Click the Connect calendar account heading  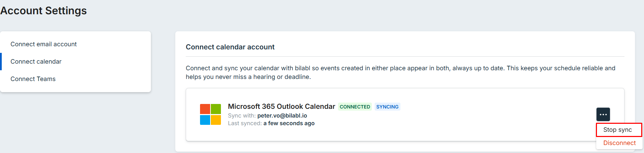230,47
